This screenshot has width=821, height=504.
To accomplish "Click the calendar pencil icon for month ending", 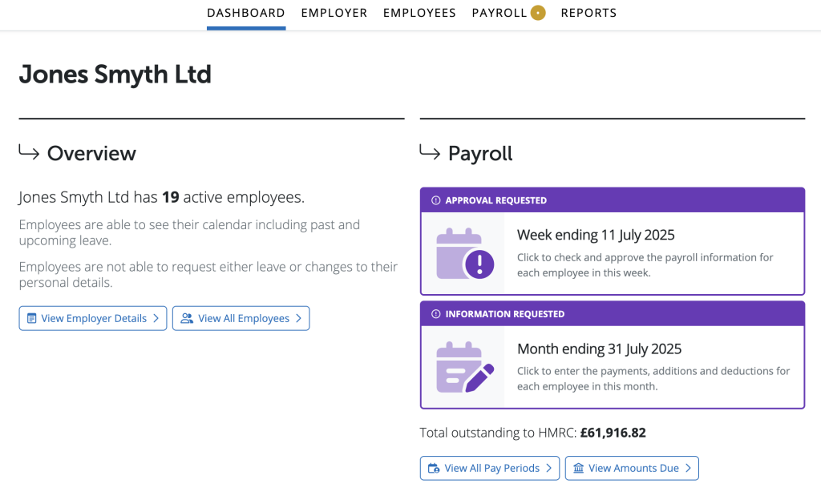I will (x=464, y=366).
